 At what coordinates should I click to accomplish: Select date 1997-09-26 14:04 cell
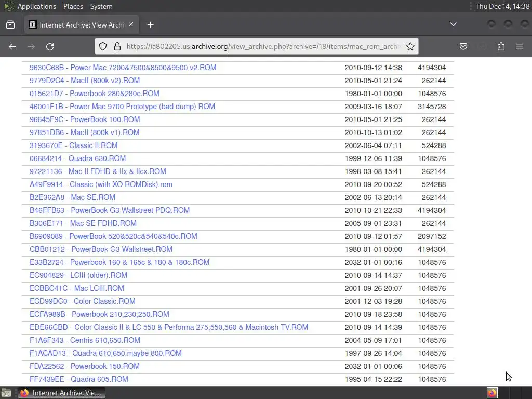373,353
